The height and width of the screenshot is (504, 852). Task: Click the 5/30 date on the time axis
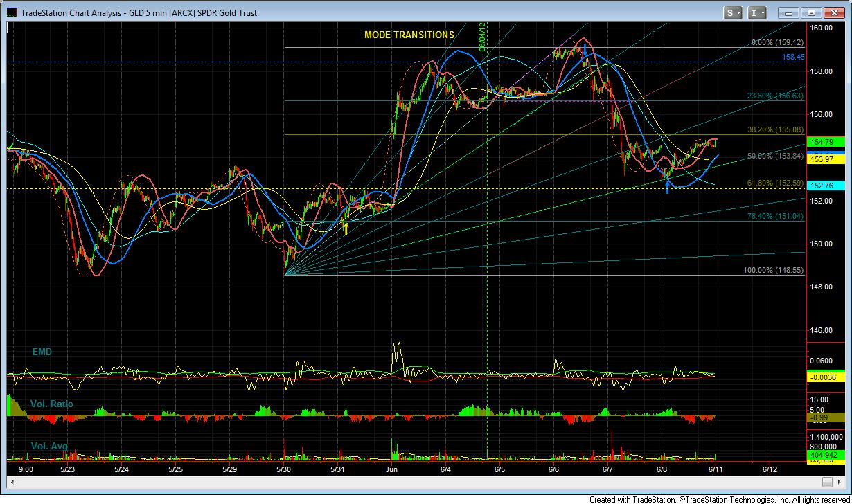click(284, 469)
